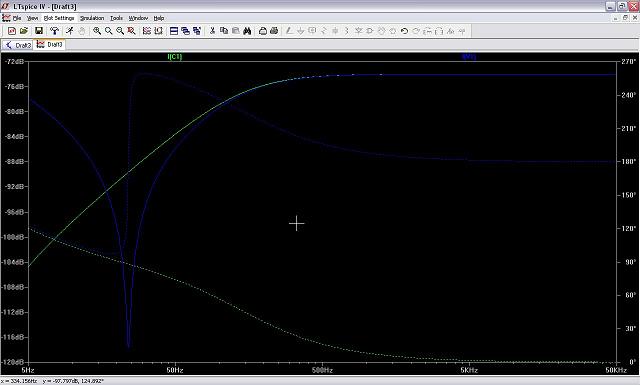Click the blue trace label at top
This screenshot has width=640, height=385.
(469, 57)
